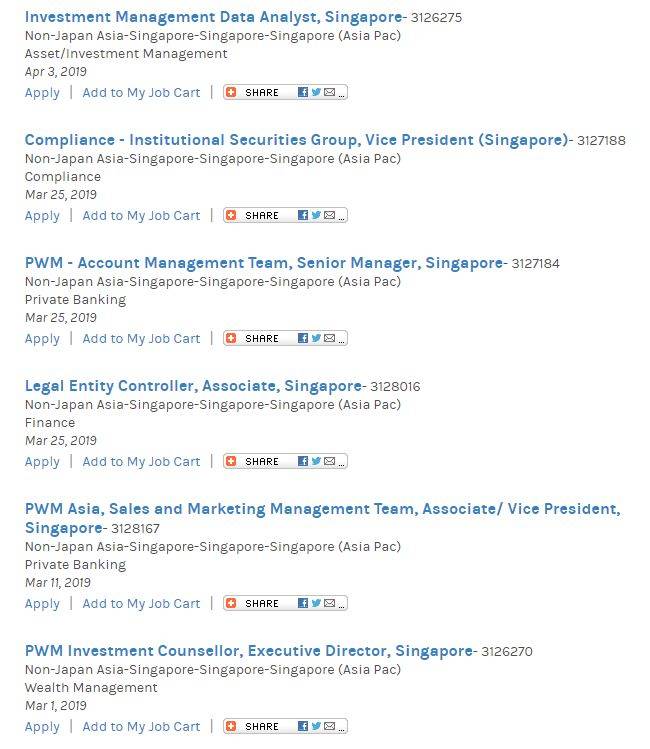Add Legal Entity Controller job to My Job Cart
The height and width of the screenshot is (749, 650).
coord(141,462)
